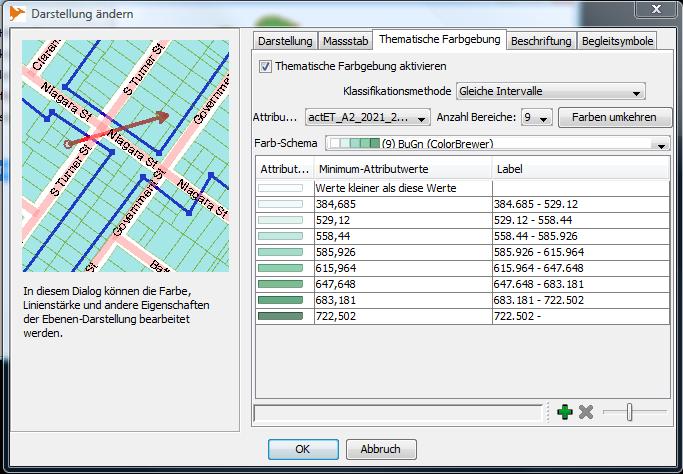Expand the Anzahl Bereiche dropdown
The height and width of the screenshot is (474, 683).
(536, 117)
